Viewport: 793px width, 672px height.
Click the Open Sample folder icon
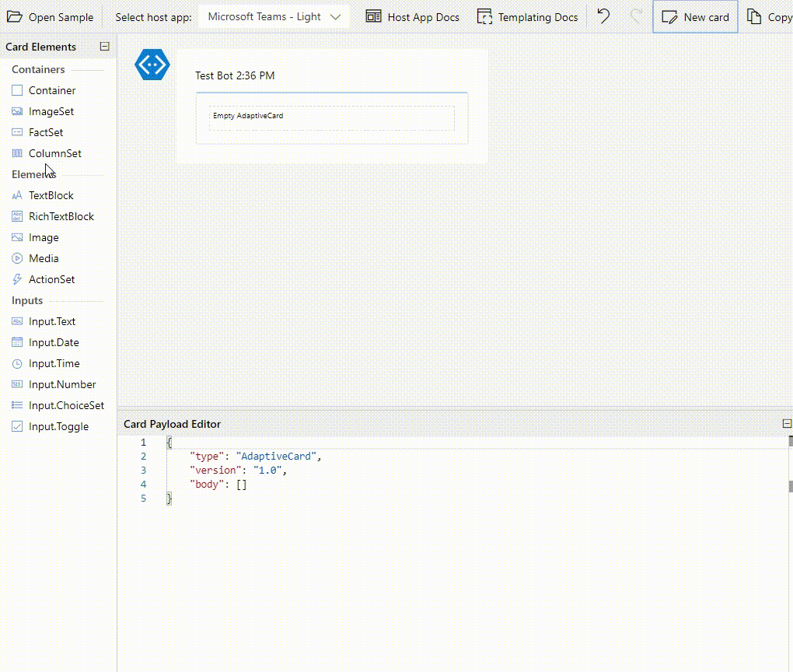(14, 16)
